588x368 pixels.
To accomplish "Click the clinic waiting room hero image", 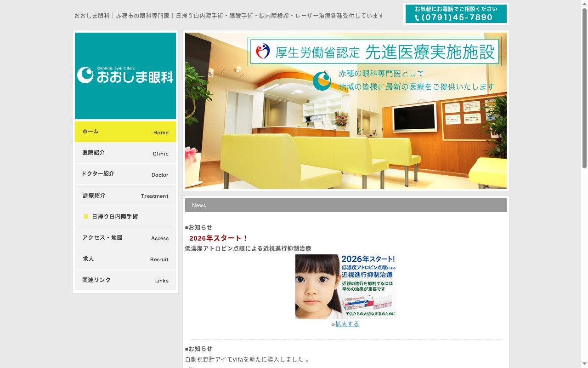I will point(346,111).
